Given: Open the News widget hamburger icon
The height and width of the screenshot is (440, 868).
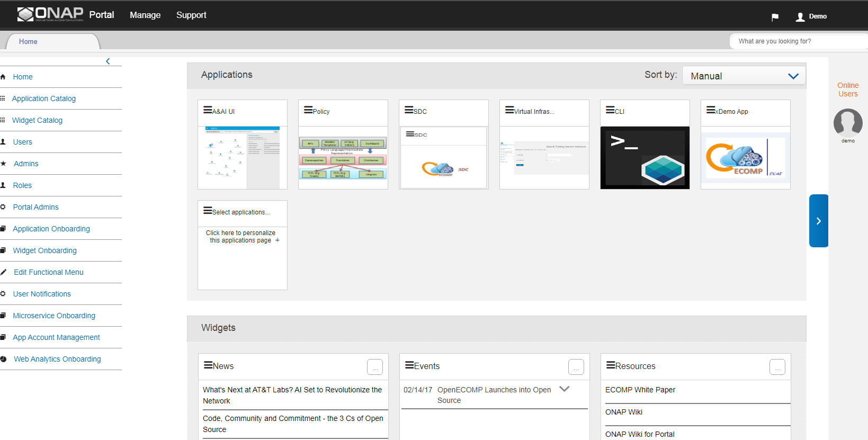Looking at the screenshot, I should pos(209,365).
